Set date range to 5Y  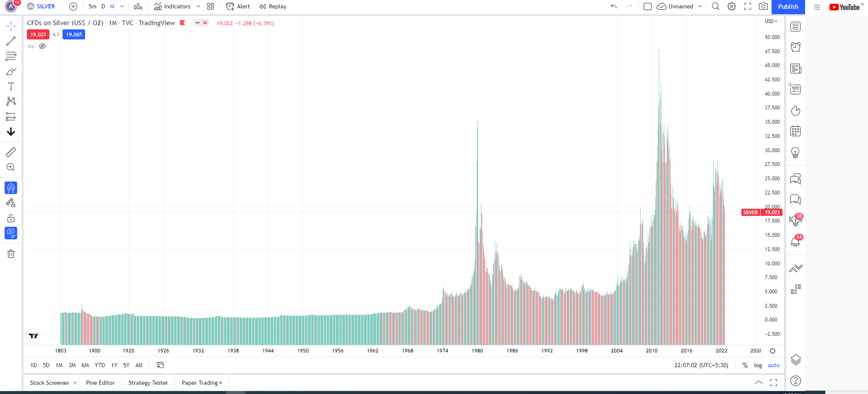click(x=126, y=365)
